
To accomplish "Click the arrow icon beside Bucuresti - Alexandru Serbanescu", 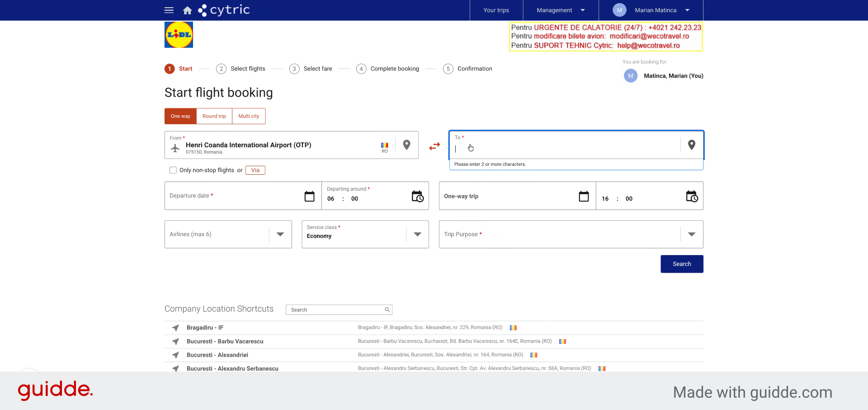I will 175,368.
